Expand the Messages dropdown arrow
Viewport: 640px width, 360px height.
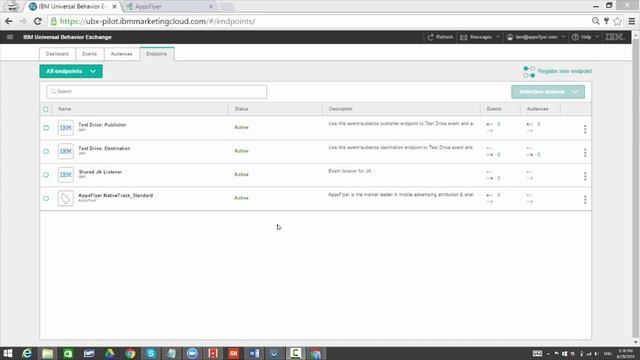click(x=498, y=37)
